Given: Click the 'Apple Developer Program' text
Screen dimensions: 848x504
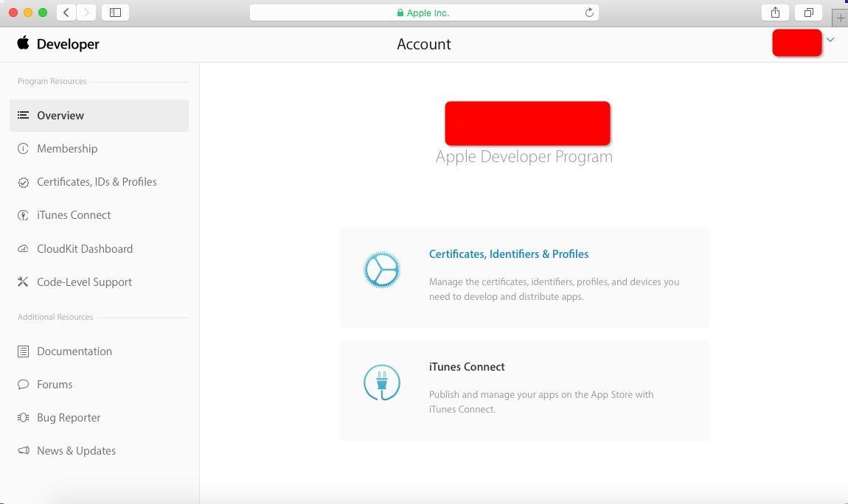Looking at the screenshot, I should 524,157.
